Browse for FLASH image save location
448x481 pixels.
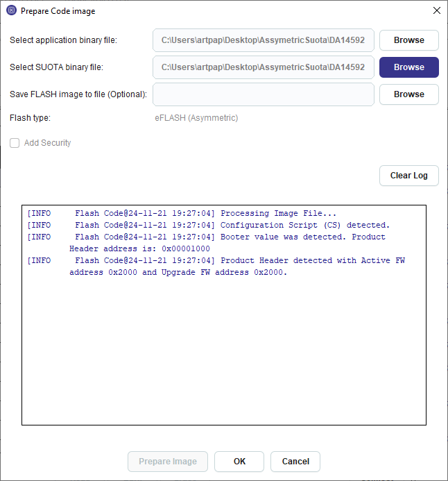click(x=408, y=94)
